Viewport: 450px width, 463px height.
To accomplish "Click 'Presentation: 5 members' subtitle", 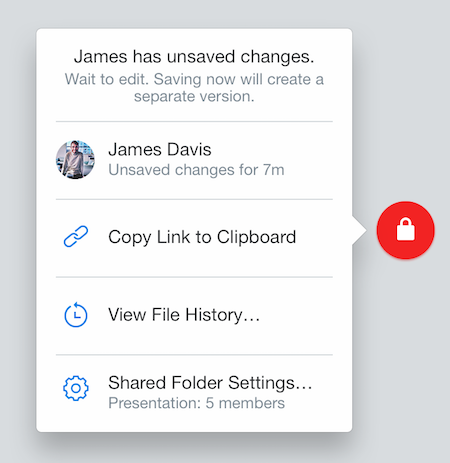I will point(197,403).
